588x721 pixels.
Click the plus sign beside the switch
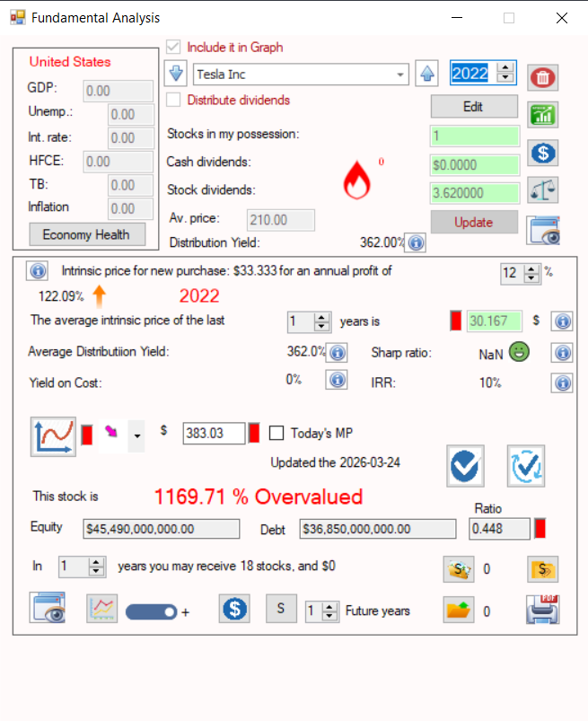[x=185, y=612]
